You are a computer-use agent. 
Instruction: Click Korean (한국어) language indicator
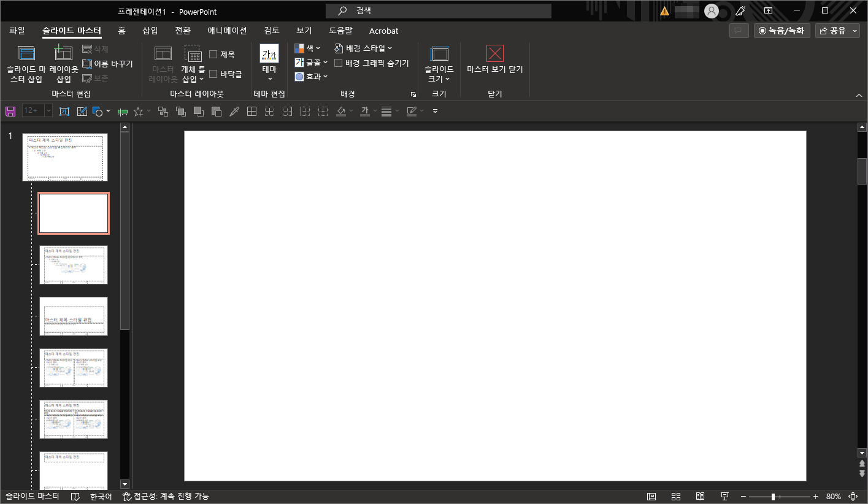[101, 496]
